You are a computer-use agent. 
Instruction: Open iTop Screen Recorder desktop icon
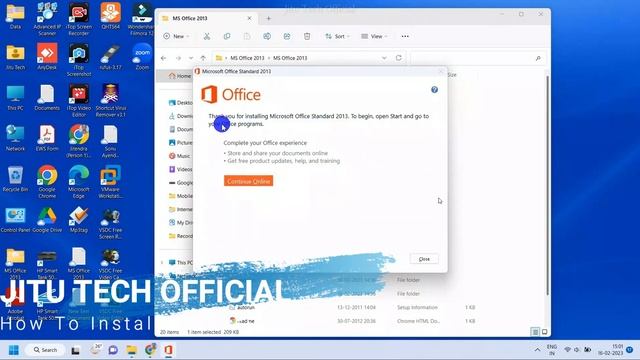[x=79, y=19]
